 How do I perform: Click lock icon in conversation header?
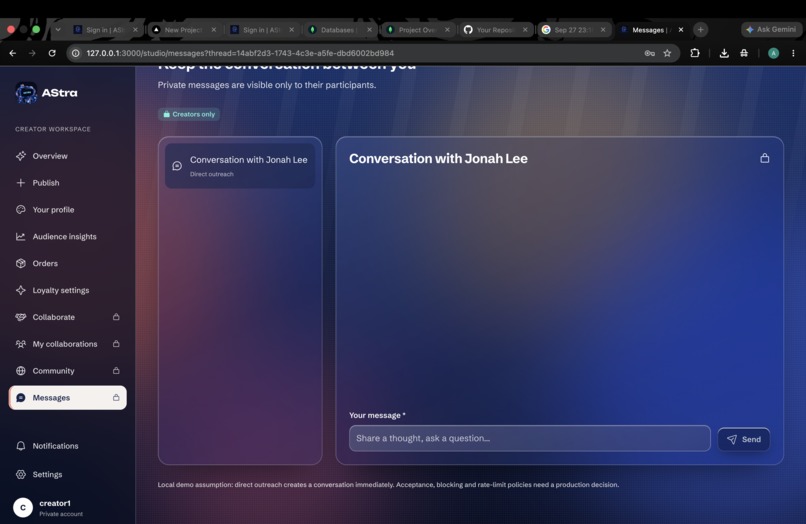coord(765,158)
